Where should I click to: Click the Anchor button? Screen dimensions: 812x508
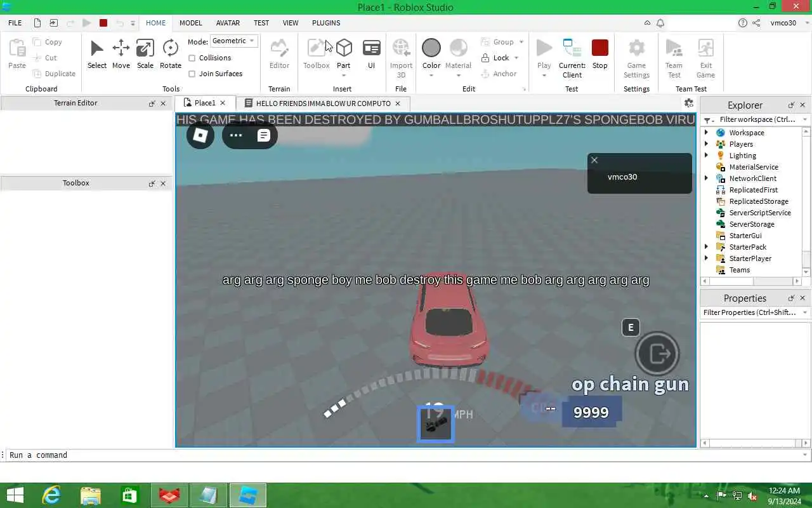tap(499, 74)
